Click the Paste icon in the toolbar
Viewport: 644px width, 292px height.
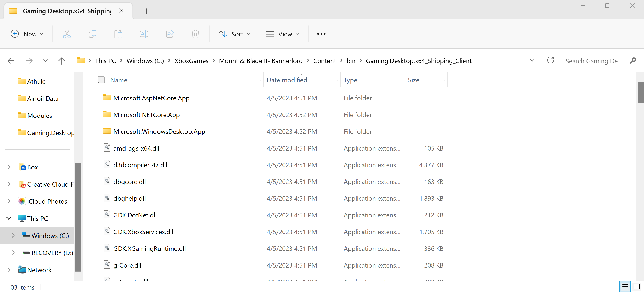(118, 34)
